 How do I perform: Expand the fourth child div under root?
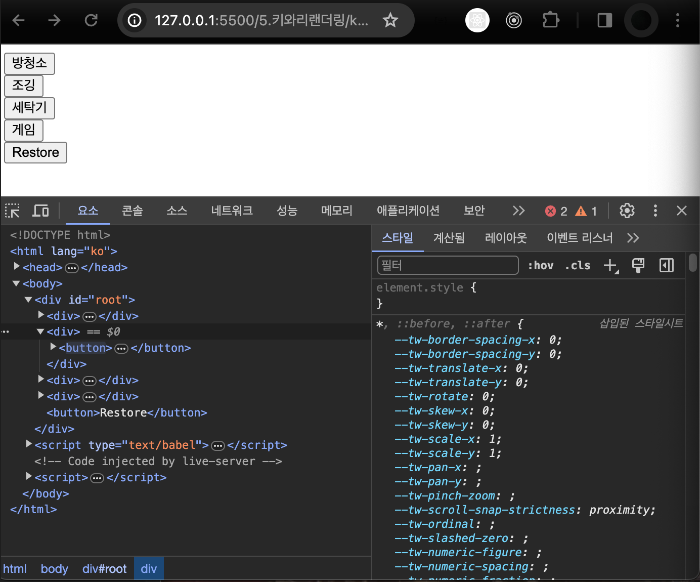click(x=41, y=395)
